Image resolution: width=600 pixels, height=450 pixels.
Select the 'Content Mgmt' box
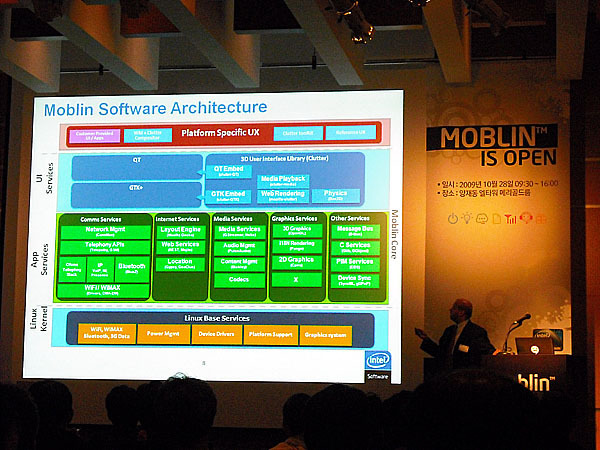coord(239,264)
